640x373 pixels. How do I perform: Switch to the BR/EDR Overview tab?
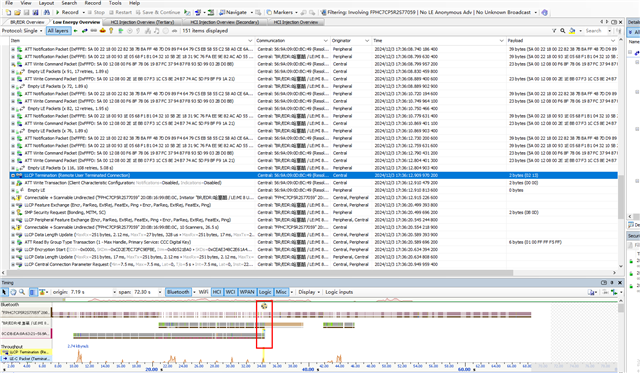(27, 22)
